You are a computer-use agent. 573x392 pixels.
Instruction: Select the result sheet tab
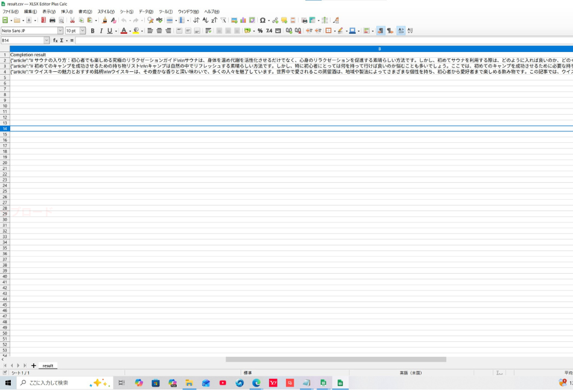(48, 365)
